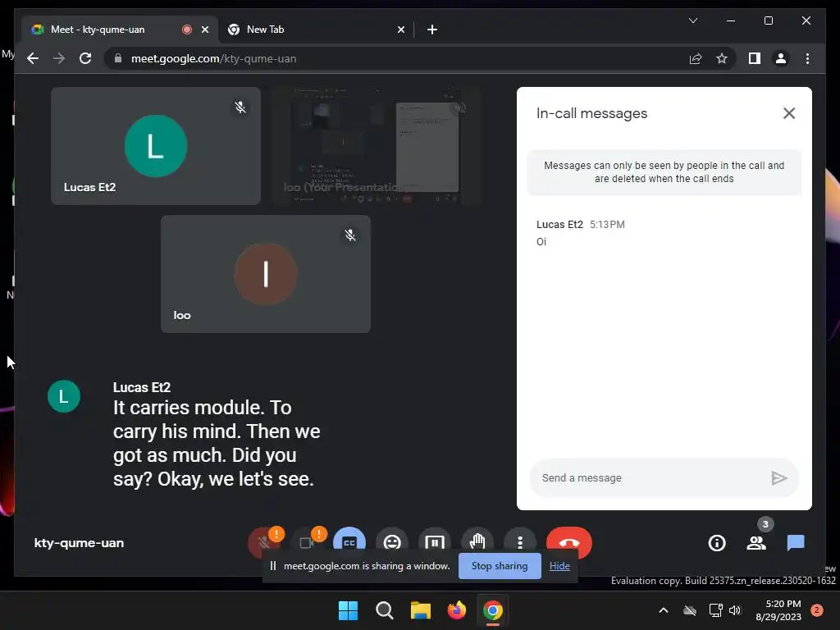
Task: Open File Explorer from taskbar
Action: click(421, 610)
